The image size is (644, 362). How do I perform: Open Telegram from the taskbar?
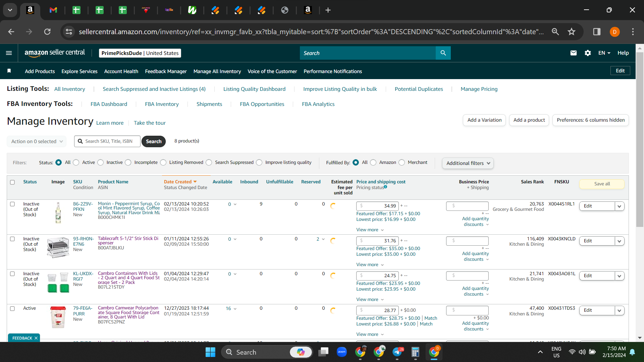click(397, 352)
